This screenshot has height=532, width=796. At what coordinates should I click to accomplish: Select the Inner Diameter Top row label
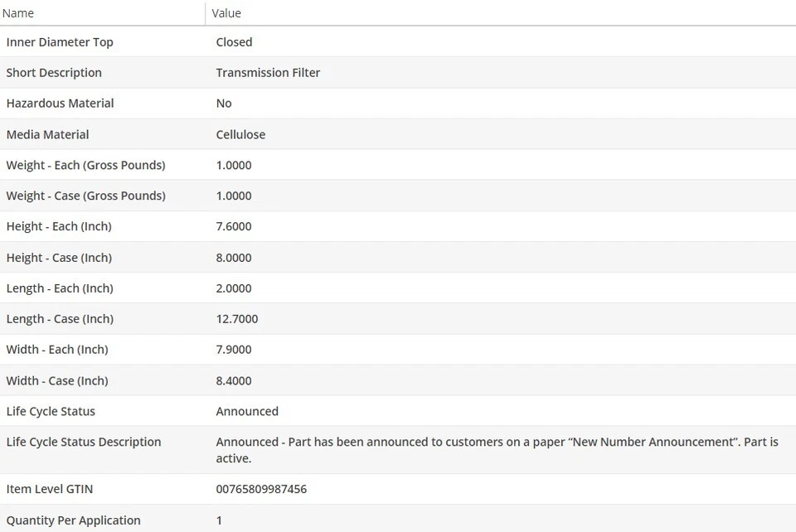click(x=60, y=42)
